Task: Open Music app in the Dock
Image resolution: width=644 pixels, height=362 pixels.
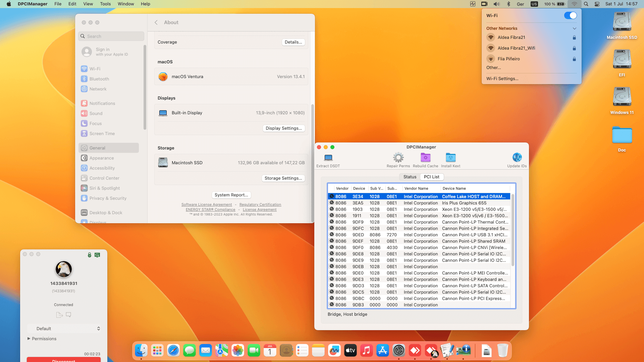Action: [x=367, y=351]
